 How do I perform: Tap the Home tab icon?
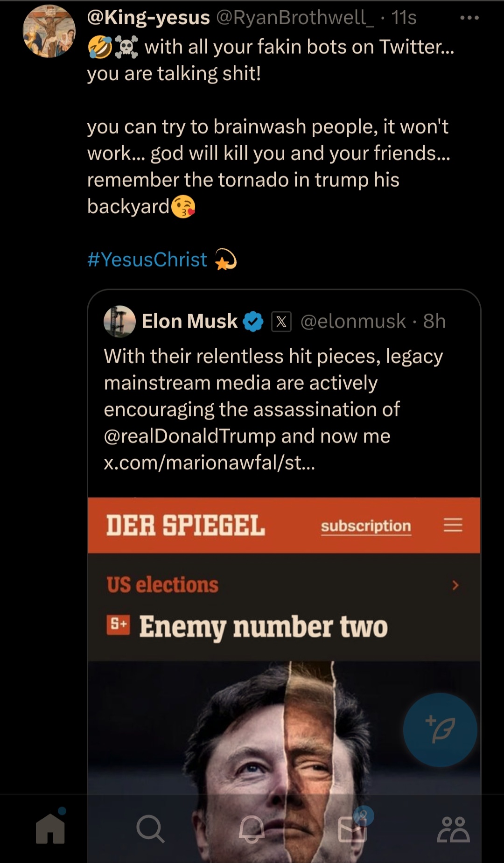click(x=50, y=828)
